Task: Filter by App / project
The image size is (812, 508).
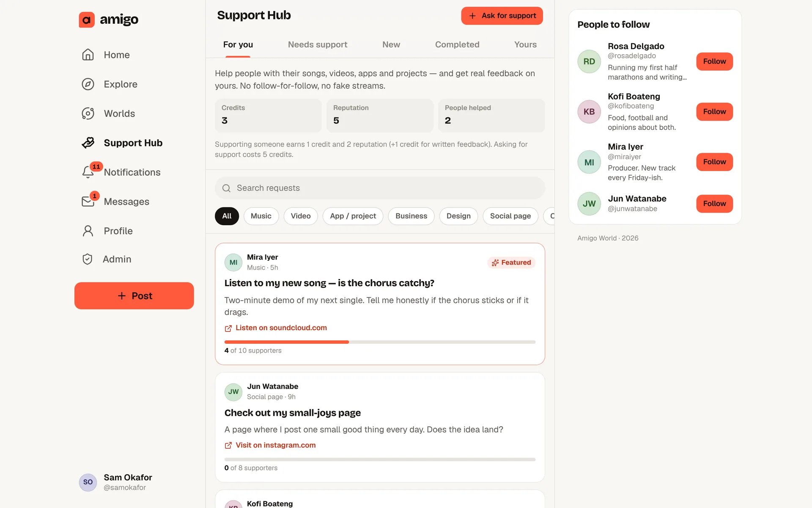Action: point(353,216)
